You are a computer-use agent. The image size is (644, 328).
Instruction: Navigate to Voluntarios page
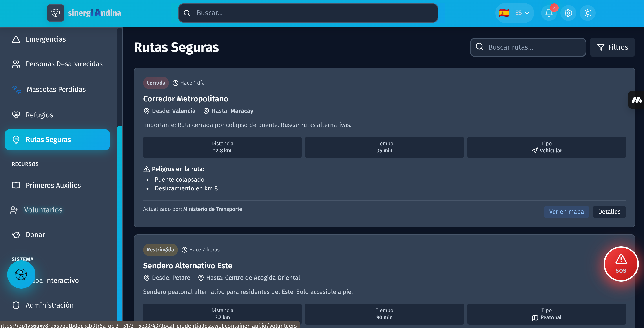click(43, 210)
